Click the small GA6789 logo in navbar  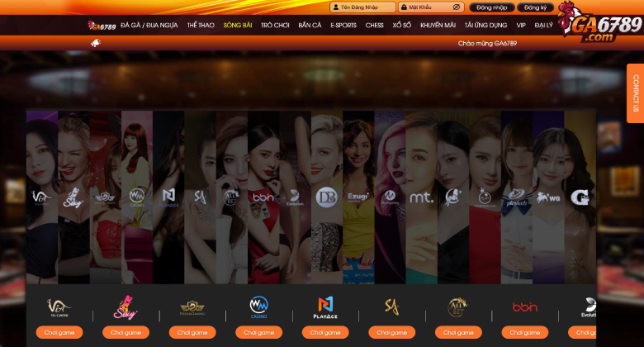[x=102, y=26]
